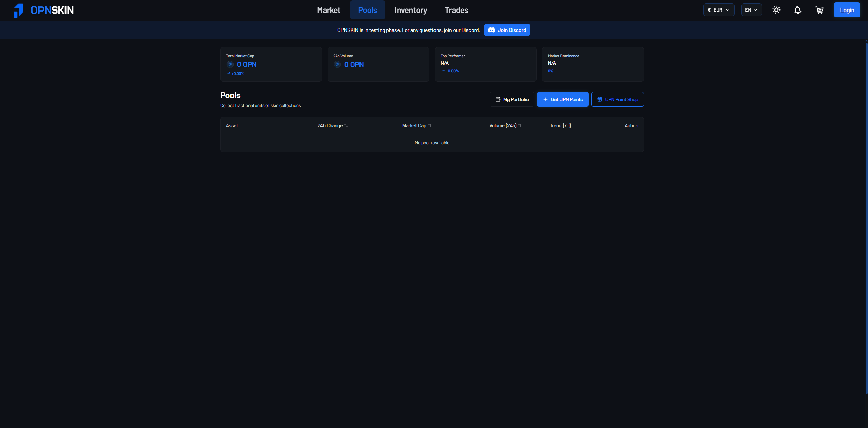Image resolution: width=868 pixels, height=428 pixels.
Task: Sort by 24h Change column arrows
Action: 346,126
